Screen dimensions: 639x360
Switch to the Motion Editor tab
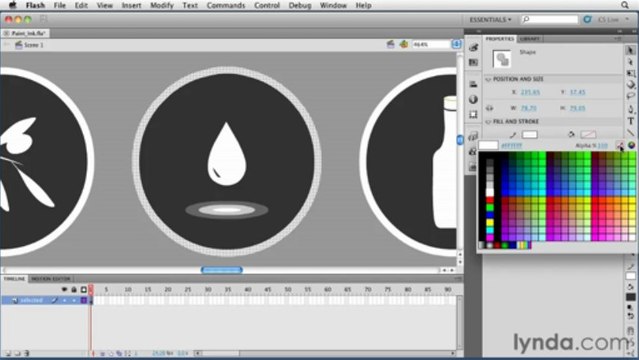(51, 278)
